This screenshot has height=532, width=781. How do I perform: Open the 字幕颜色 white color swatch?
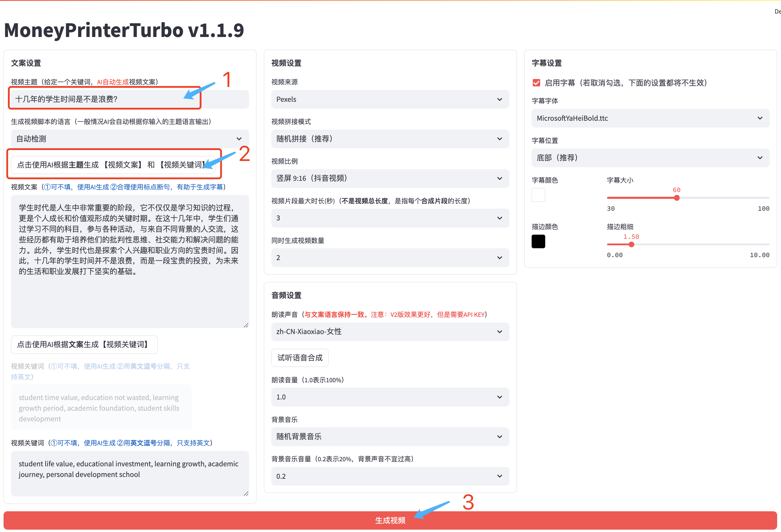click(x=538, y=195)
